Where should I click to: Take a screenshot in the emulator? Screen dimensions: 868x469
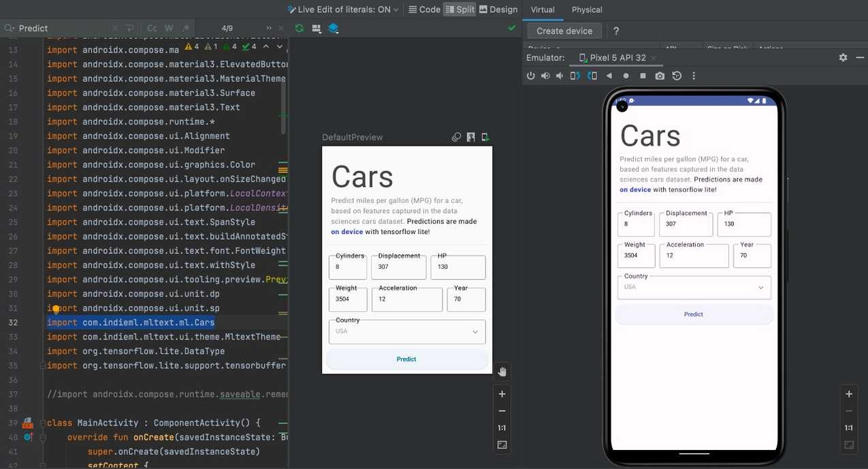(660, 76)
